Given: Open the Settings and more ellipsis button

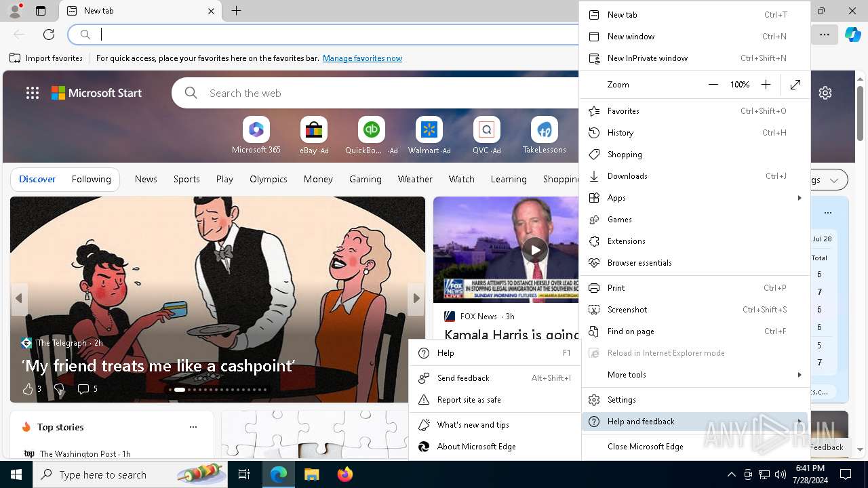Looking at the screenshot, I should 825,35.
